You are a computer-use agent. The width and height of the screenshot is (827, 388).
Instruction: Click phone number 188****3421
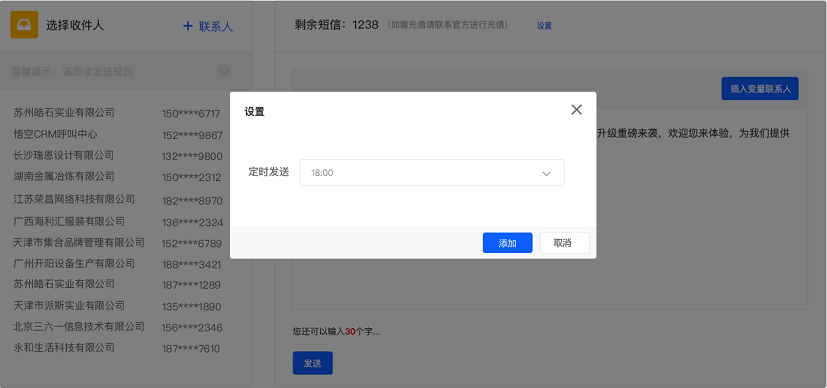[x=191, y=265]
